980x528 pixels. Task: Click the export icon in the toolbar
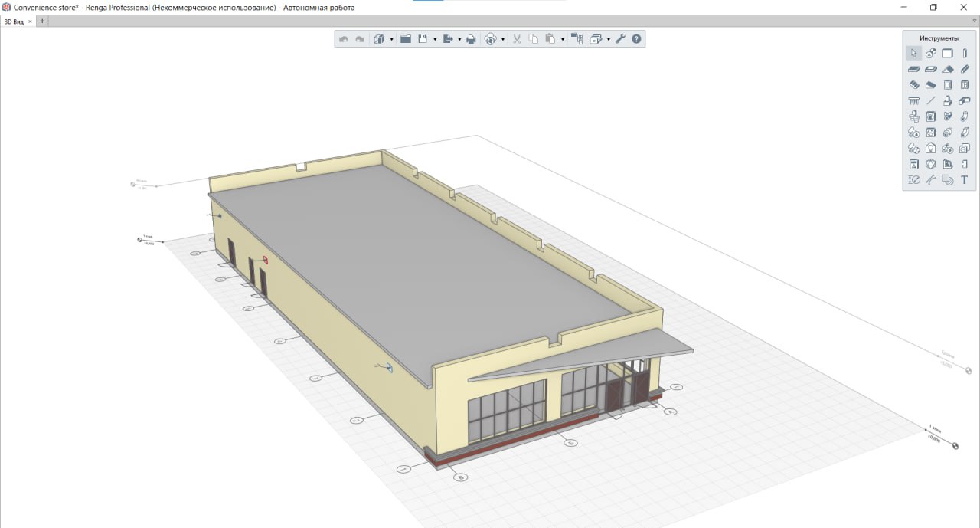click(x=448, y=39)
